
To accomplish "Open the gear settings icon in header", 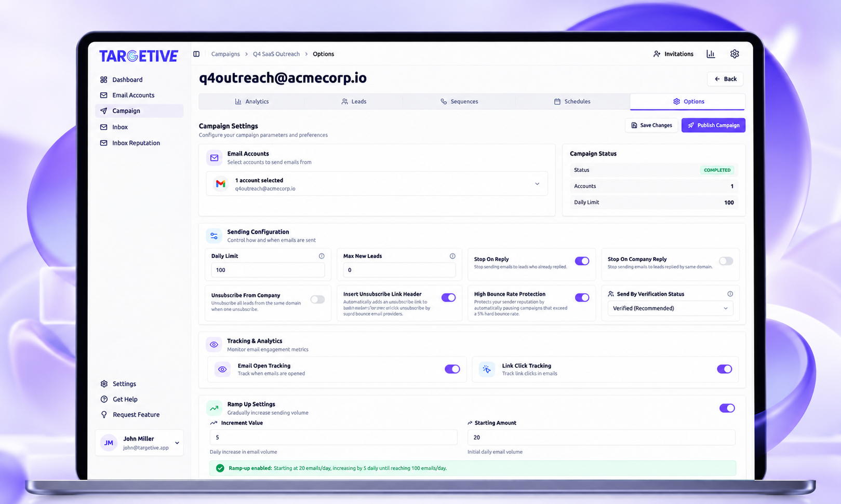I will pos(735,54).
